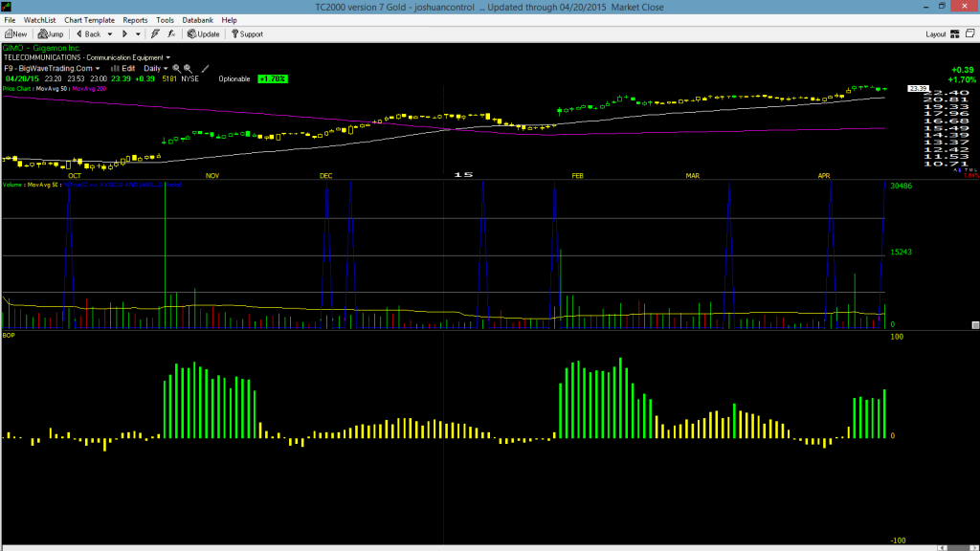Click the cascade windows icon beside Layout
This screenshot has width=980, height=551.
coord(970,33)
